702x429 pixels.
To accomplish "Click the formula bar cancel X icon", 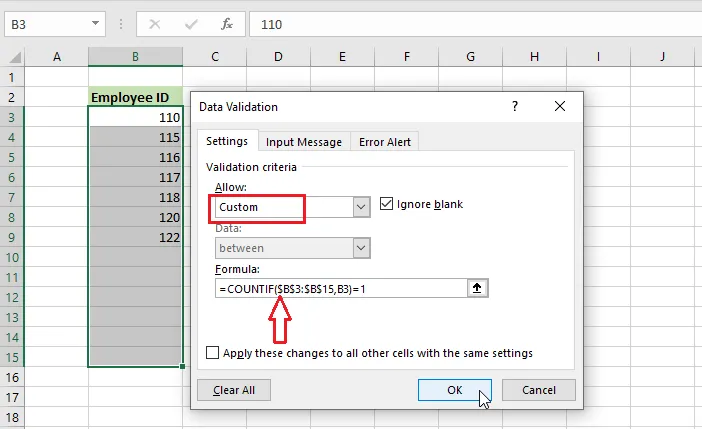I will (154, 24).
